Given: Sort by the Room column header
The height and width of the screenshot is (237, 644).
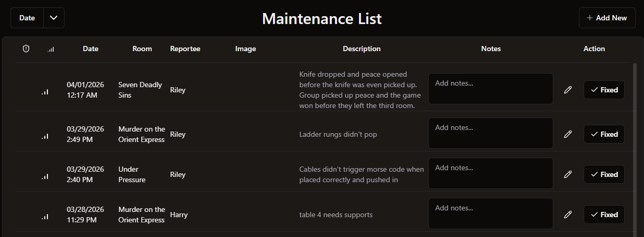Looking at the screenshot, I should (142, 49).
